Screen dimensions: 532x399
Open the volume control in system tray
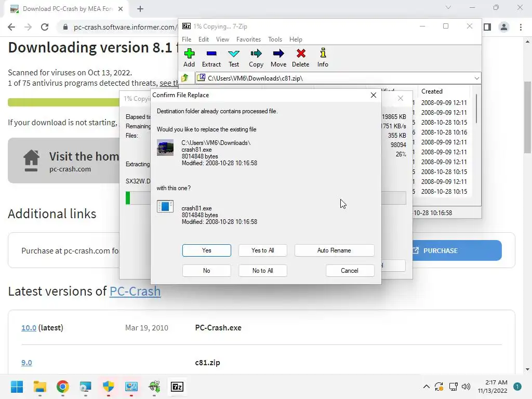pyautogui.click(x=466, y=387)
